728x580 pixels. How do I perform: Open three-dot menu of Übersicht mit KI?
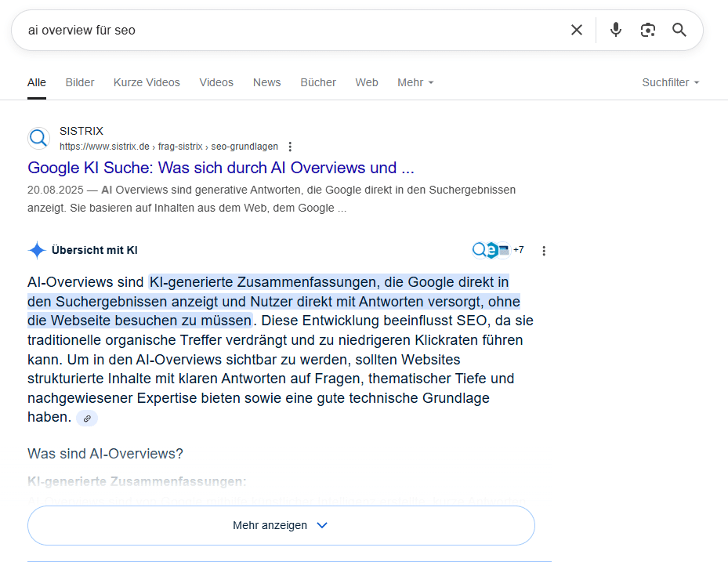[544, 251]
